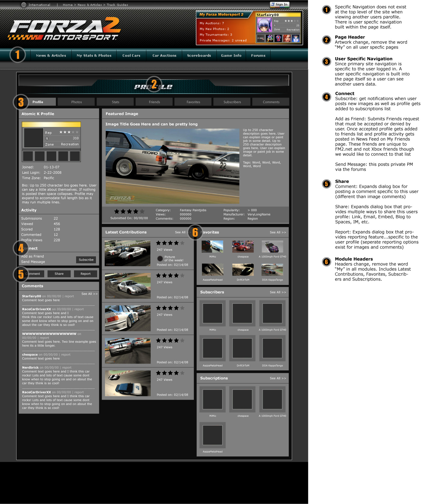The height and width of the screenshot is (504, 422).
Task: Click the globe icon beside International
Action: (x=24, y=5)
